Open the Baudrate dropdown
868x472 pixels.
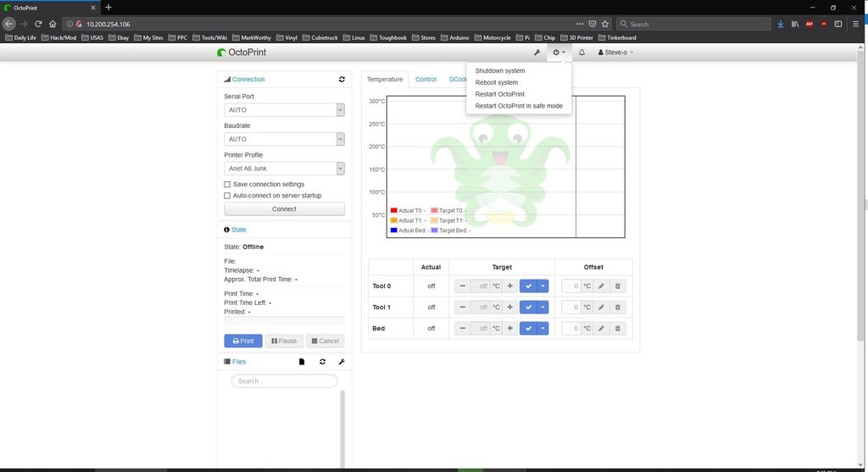(x=284, y=139)
